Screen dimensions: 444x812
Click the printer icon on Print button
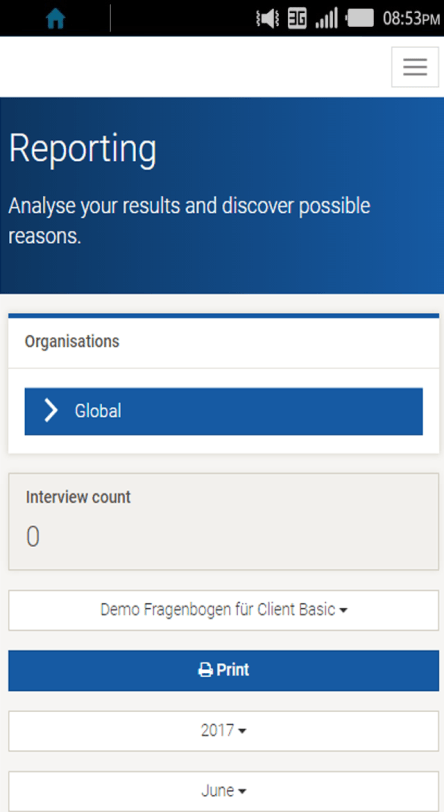coord(205,671)
